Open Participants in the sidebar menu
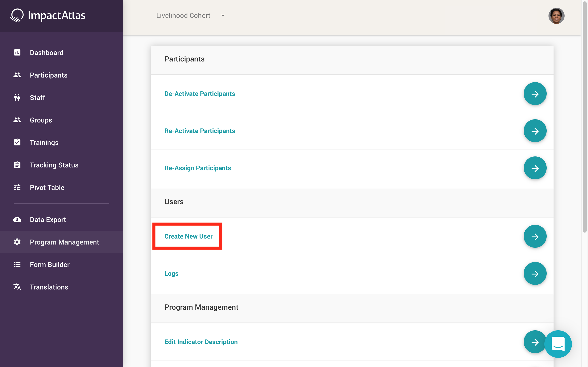This screenshot has width=588, height=367. tap(49, 75)
